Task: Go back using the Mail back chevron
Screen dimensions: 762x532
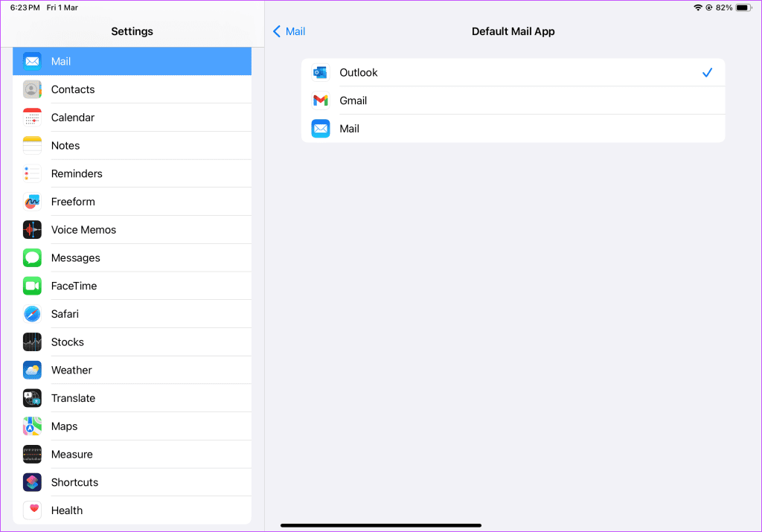Action: 289,31
